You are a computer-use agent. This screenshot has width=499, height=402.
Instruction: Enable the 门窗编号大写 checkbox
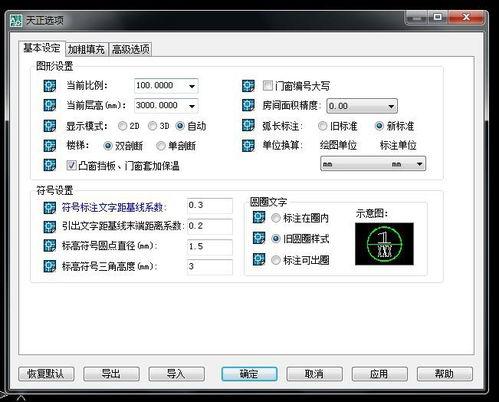pyautogui.click(x=268, y=86)
